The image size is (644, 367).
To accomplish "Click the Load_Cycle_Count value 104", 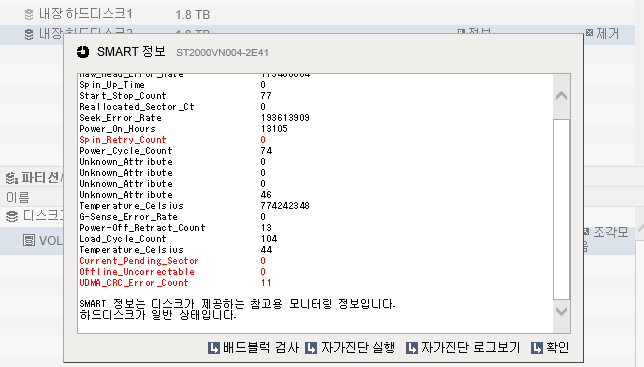I will pos(269,239).
